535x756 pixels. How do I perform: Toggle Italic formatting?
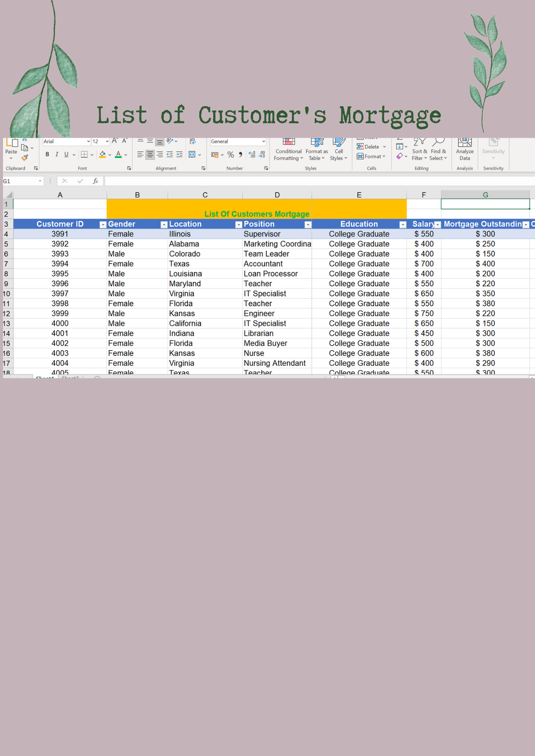57,154
